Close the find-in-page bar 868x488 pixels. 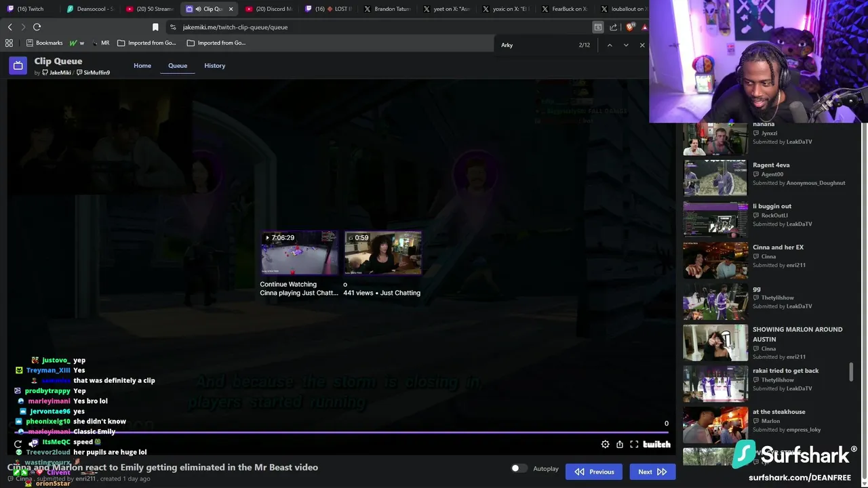[642, 45]
